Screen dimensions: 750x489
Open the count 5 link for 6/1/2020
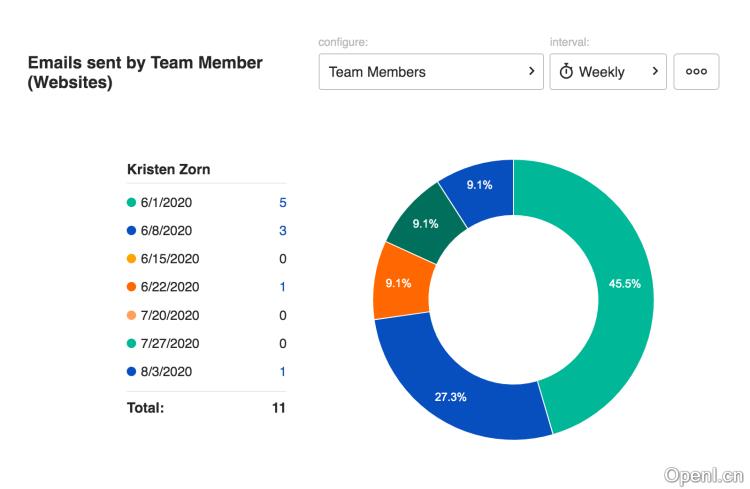click(282, 203)
